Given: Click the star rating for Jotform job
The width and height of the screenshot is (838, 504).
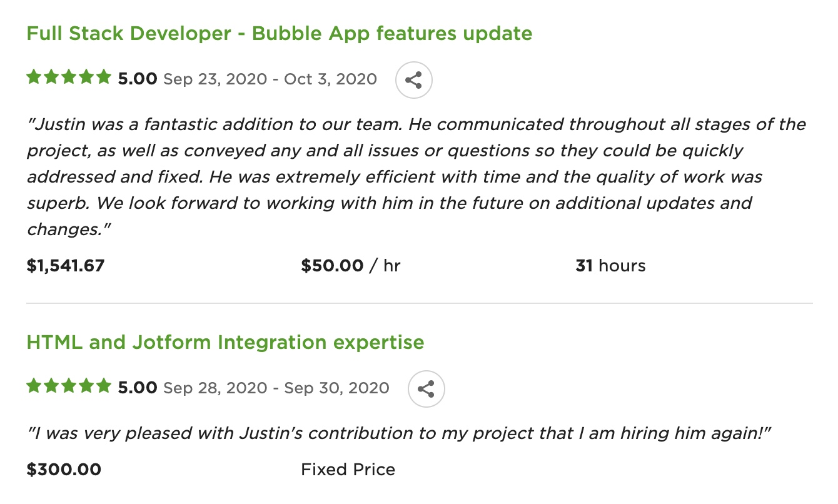Looking at the screenshot, I should pos(69,387).
